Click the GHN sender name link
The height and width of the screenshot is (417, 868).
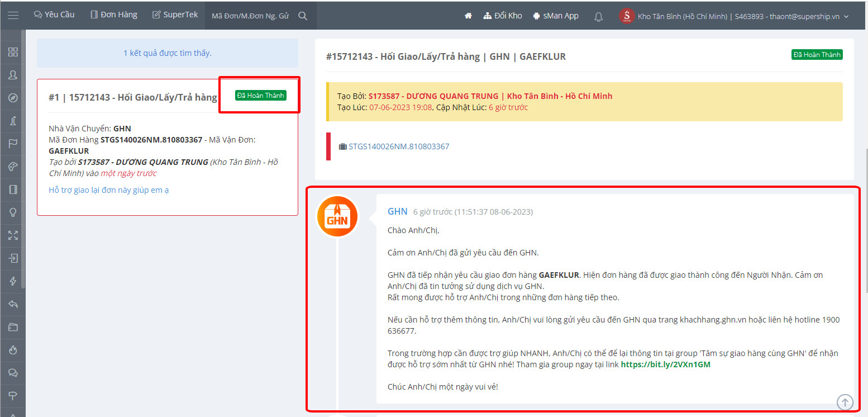pyautogui.click(x=398, y=211)
